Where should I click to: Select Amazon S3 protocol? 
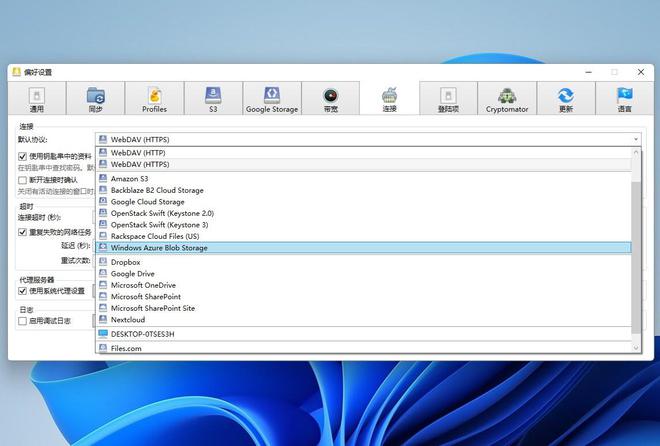coord(364,178)
